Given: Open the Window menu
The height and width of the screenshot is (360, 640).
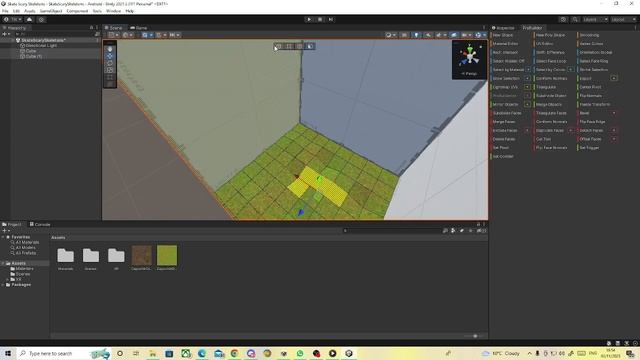Looking at the screenshot, I should point(113,11).
